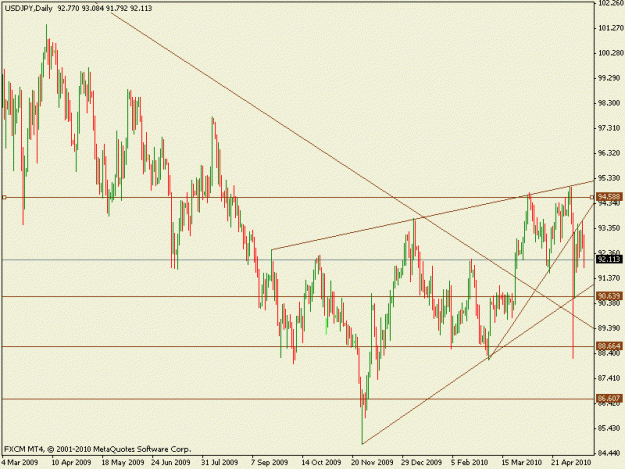Image resolution: width=625 pixels, height=469 pixels.
Task: Click the 96.320 price axis label
Action: (610, 153)
